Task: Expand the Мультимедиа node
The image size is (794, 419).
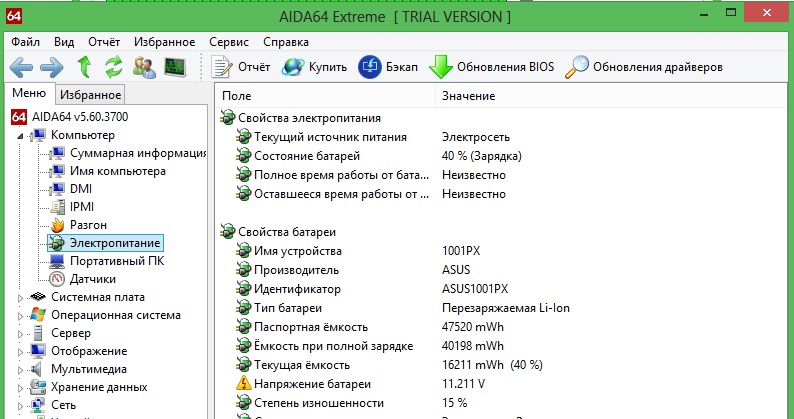Action: (20, 370)
